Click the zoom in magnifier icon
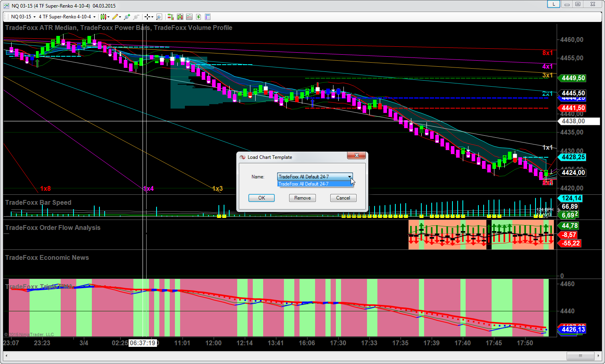605x364 pixels. pyautogui.click(x=127, y=17)
